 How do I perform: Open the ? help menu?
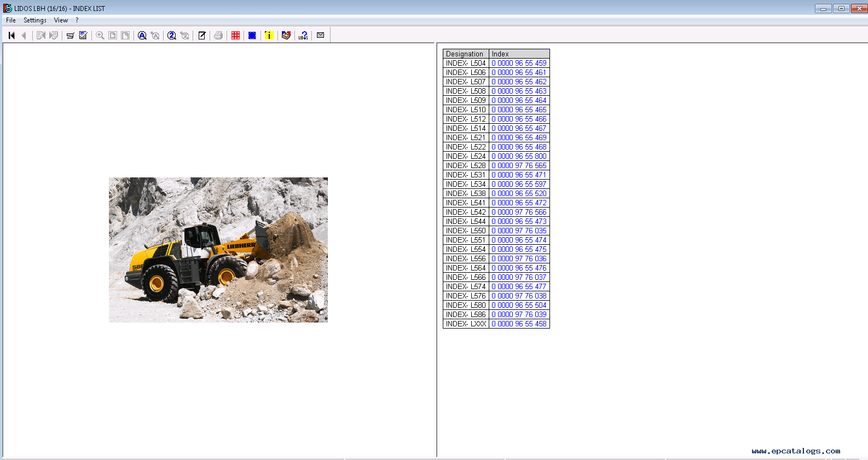pos(77,20)
